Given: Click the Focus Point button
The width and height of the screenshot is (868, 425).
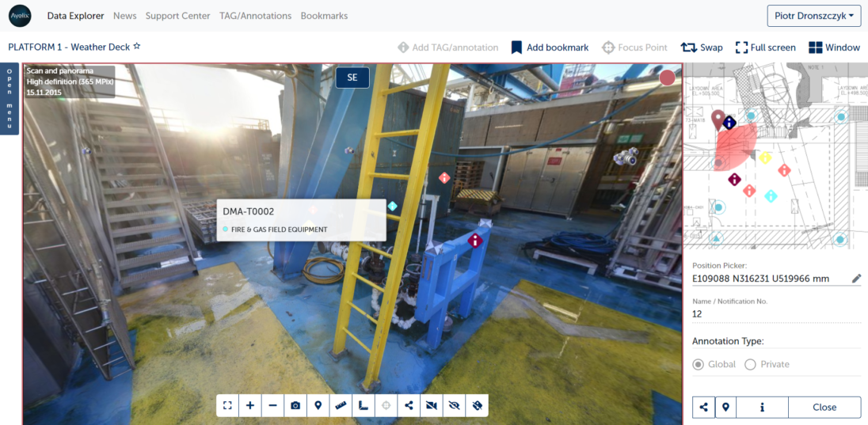Looking at the screenshot, I should [x=634, y=47].
